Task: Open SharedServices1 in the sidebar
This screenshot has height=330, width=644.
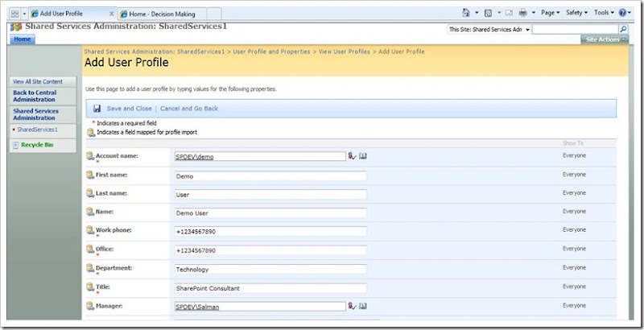Action: 37,130
